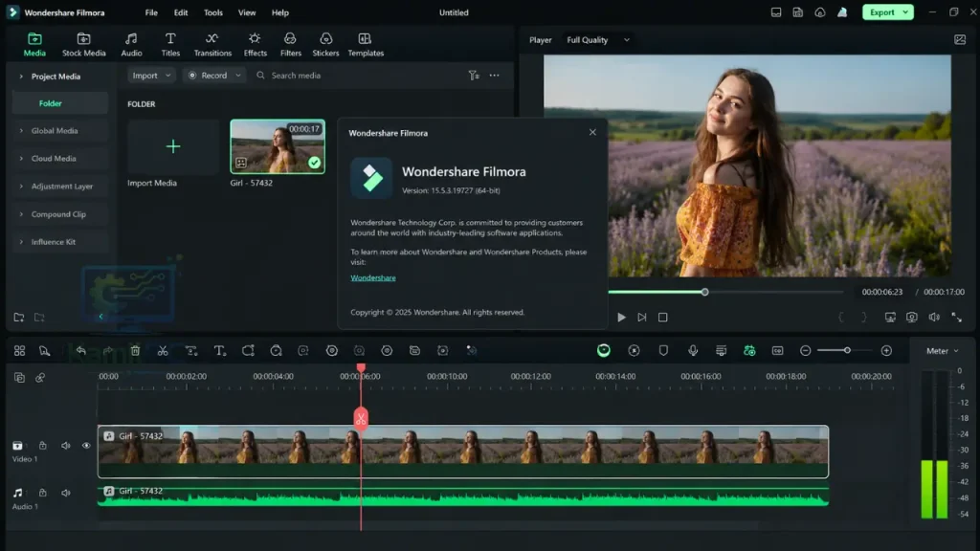Open the Transitions tab
This screenshot has height=551, width=980.
pyautogui.click(x=212, y=44)
